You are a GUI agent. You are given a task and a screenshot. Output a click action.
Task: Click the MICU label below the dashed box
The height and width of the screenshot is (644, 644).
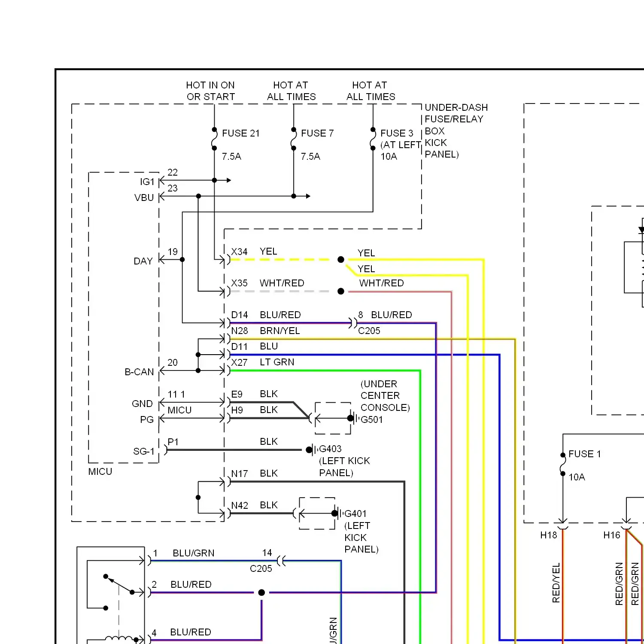tap(100, 472)
